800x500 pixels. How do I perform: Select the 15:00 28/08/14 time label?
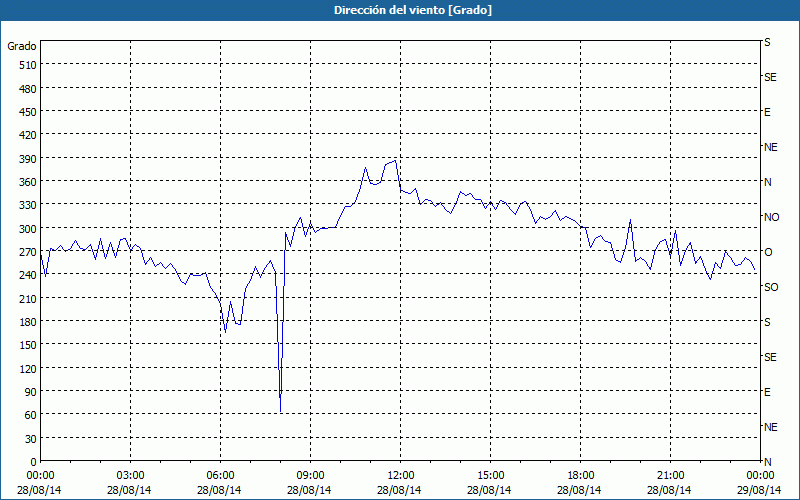489,483
